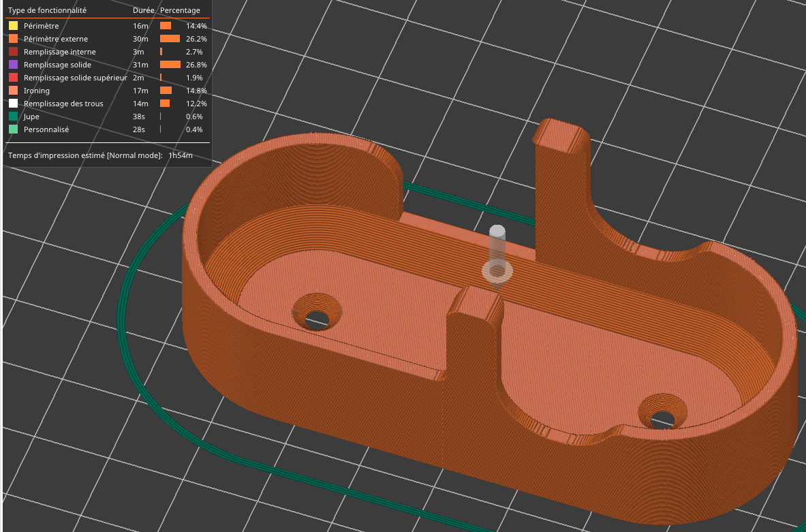806x532 pixels.
Task: Toggle the Personnalisé feature row
Action: (x=108, y=129)
